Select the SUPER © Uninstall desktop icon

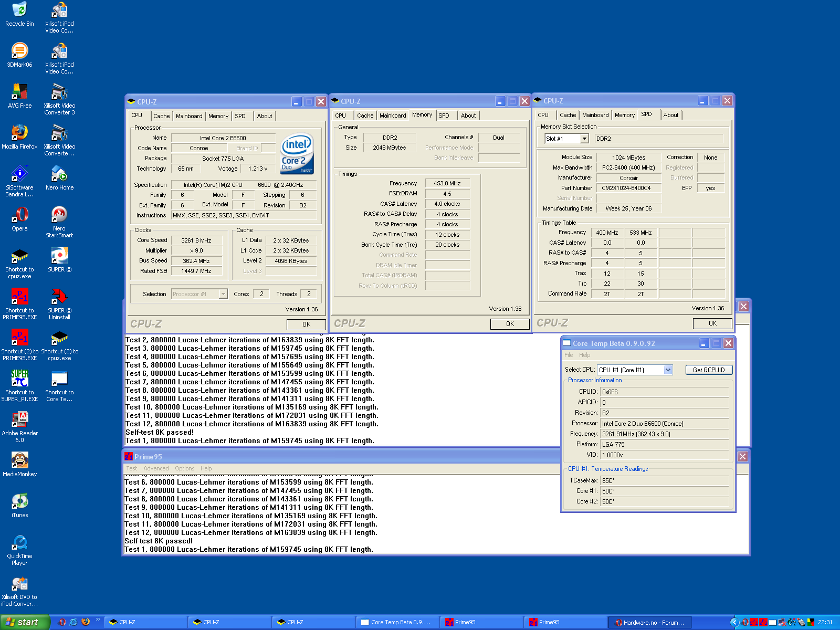point(59,304)
